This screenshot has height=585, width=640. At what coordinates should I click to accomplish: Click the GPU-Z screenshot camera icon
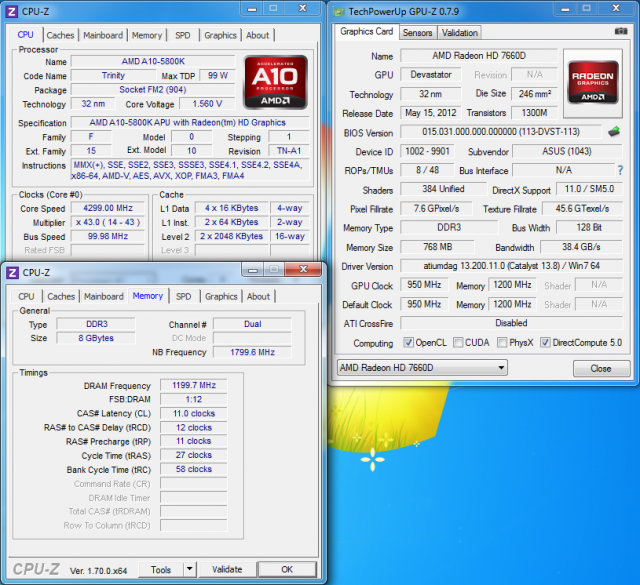pyautogui.click(x=620, y=31)
